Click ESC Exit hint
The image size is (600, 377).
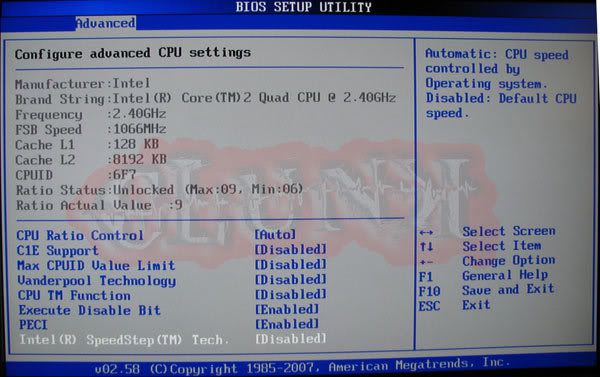click(454, 305)
